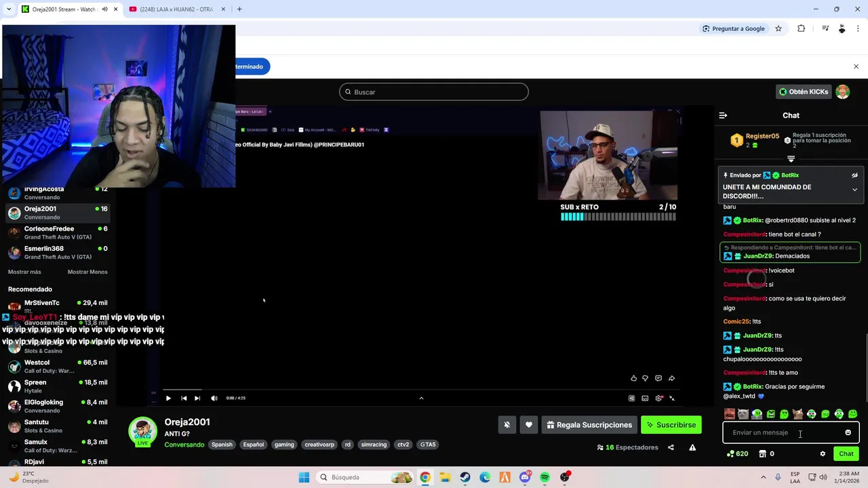Share the stream via share icon
Image resolution: width=868 pixels, height=488 pixels.
coord(671,447)
